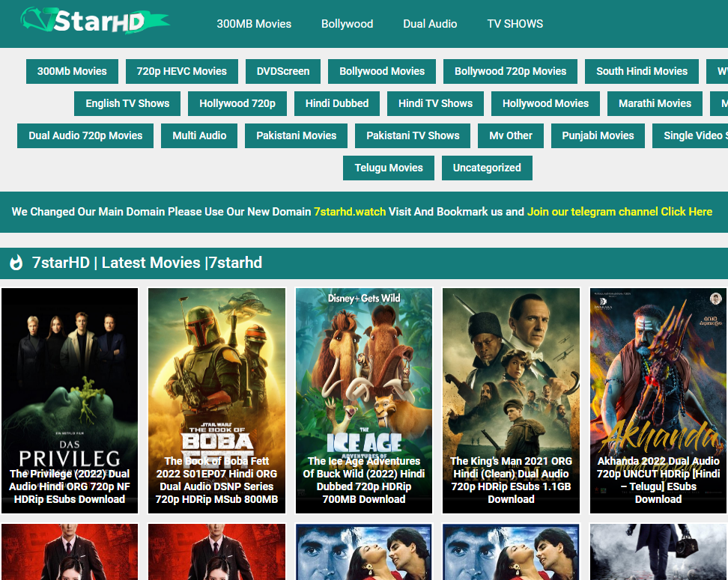728x580 pixels.
Task: Choose the Telugu Movies category
Action: point(389,168)
